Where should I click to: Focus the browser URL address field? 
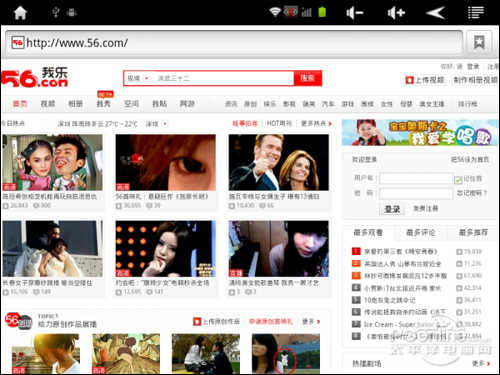[234, 43]
